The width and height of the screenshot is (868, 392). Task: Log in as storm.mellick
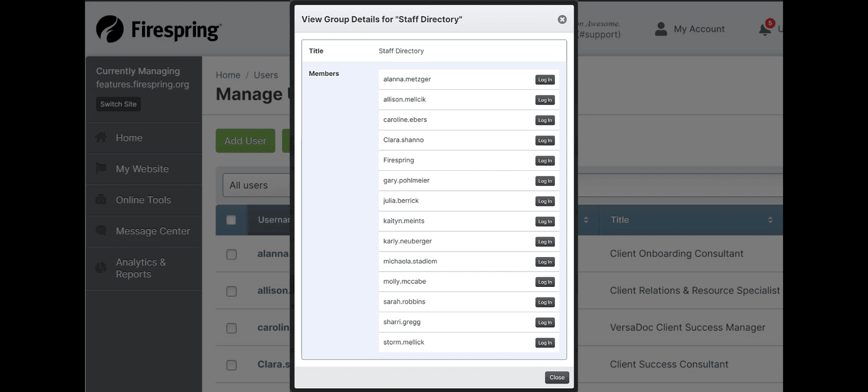pyautogui.click(x=545, y=343)
